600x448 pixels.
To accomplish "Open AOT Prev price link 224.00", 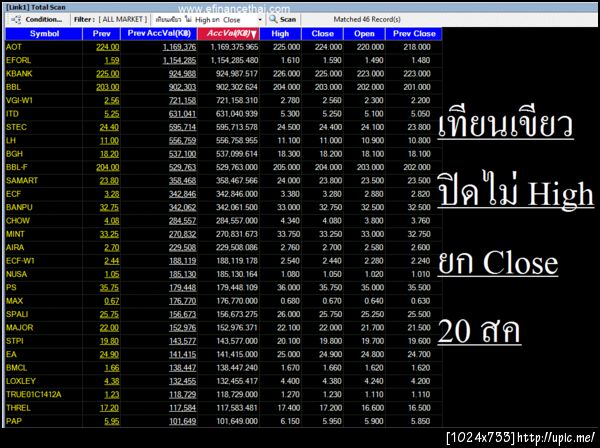I will 108,47.
